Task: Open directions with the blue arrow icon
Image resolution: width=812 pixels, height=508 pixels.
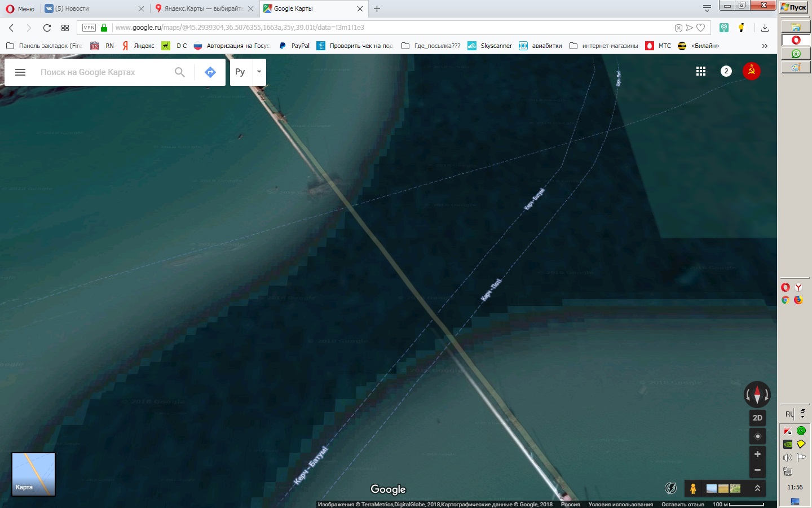Action: [x=210, y=72]
